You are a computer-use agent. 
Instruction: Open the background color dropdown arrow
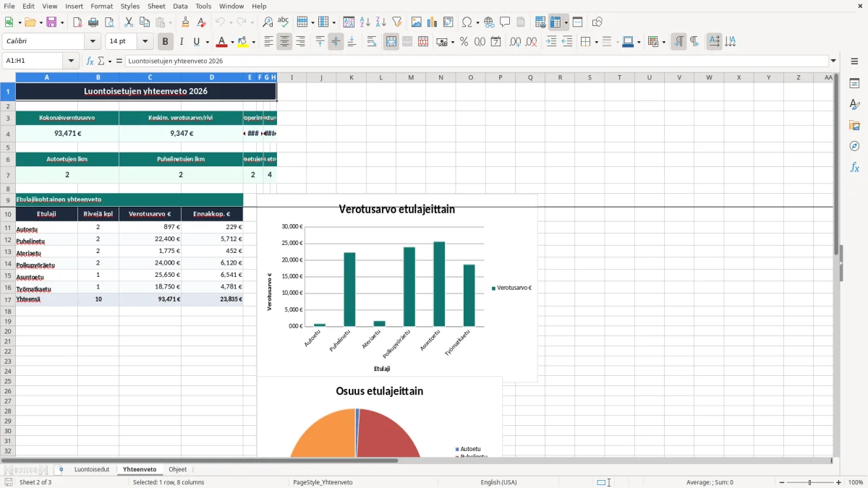(x=253, y=42)
